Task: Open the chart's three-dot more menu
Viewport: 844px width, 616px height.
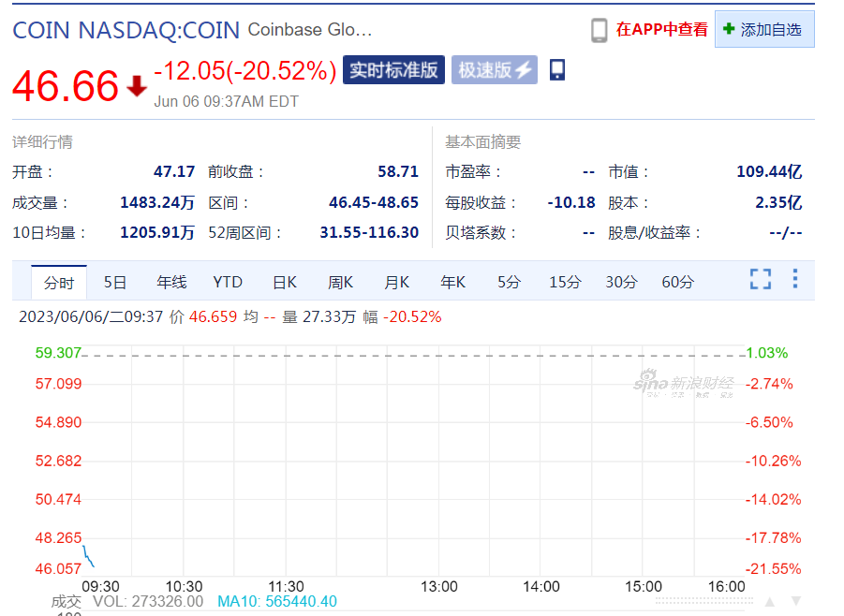Action: [795, 279]
